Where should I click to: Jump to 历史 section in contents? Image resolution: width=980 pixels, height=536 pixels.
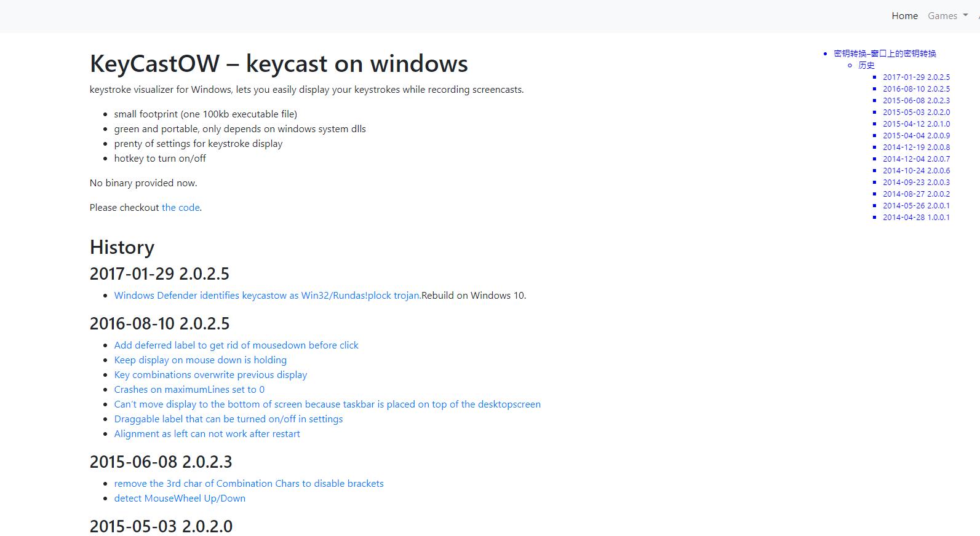coord(866,65)
